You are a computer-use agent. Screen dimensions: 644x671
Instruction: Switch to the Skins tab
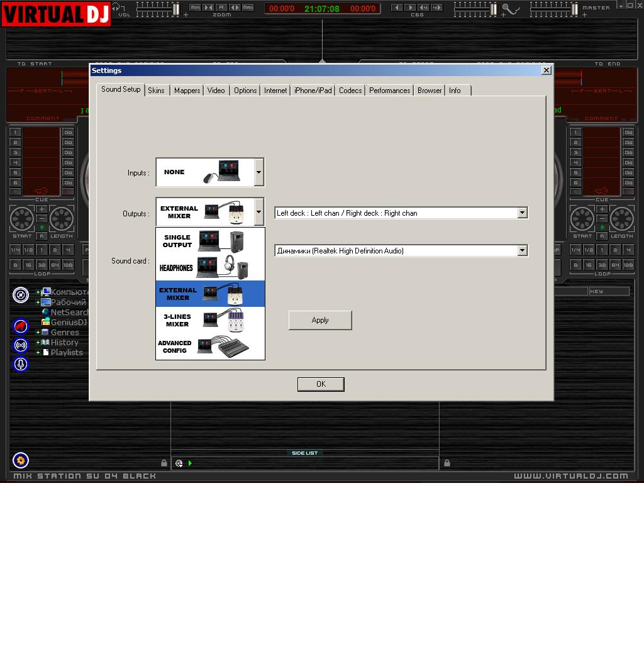pos(156,91)
